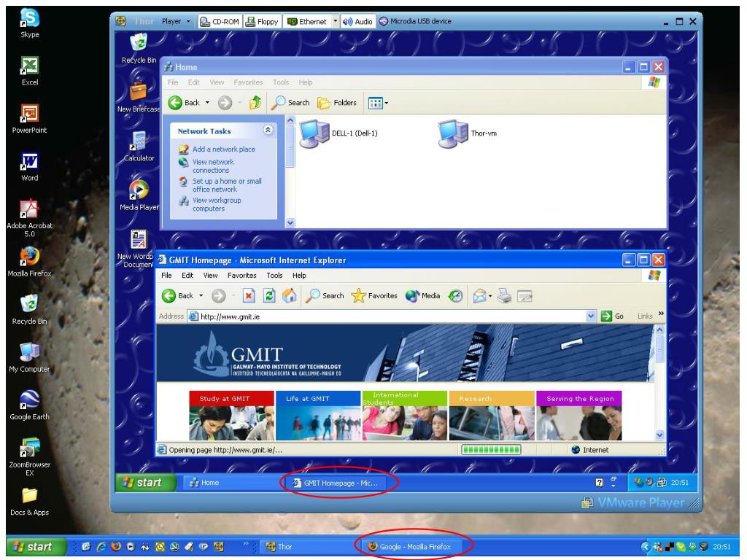
Task: Open Favorites menu in Internet Explorer
Action: point(241,275)
